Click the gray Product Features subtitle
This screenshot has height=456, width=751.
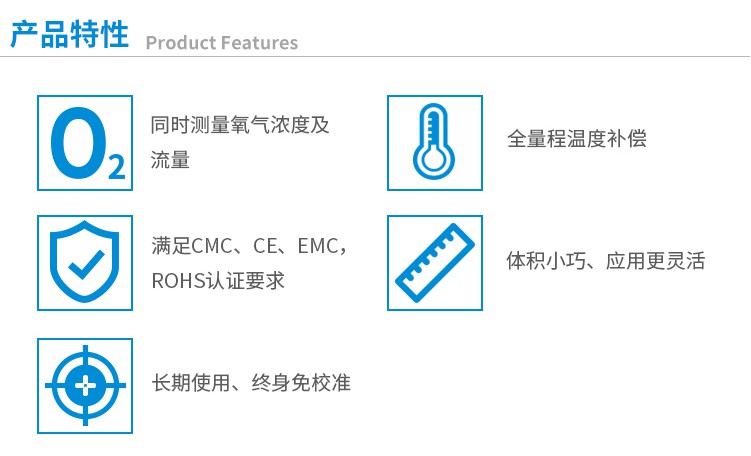pos(222,43)
